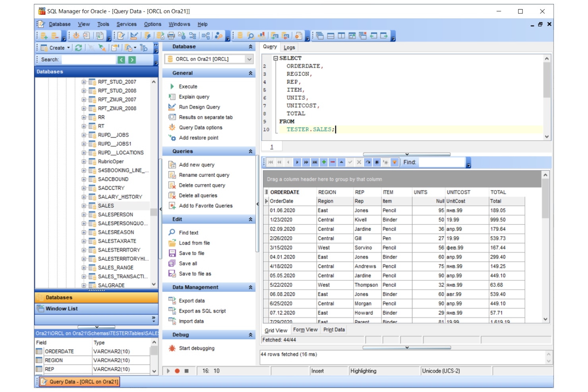Open the Services menu
The width and height of the screenshot is (588, 392).
point(127,24)
